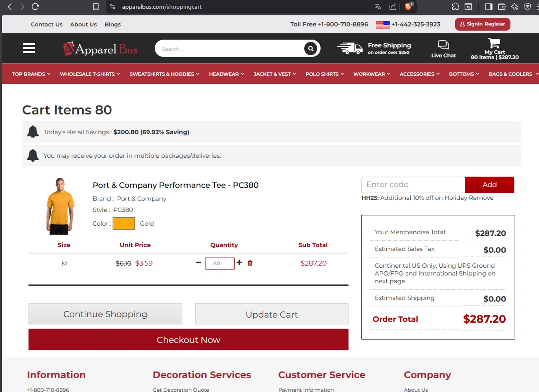Expand Wholesale T-Shirts dropdown
Viewport: 539px width, 392px height.
(90, 74)
